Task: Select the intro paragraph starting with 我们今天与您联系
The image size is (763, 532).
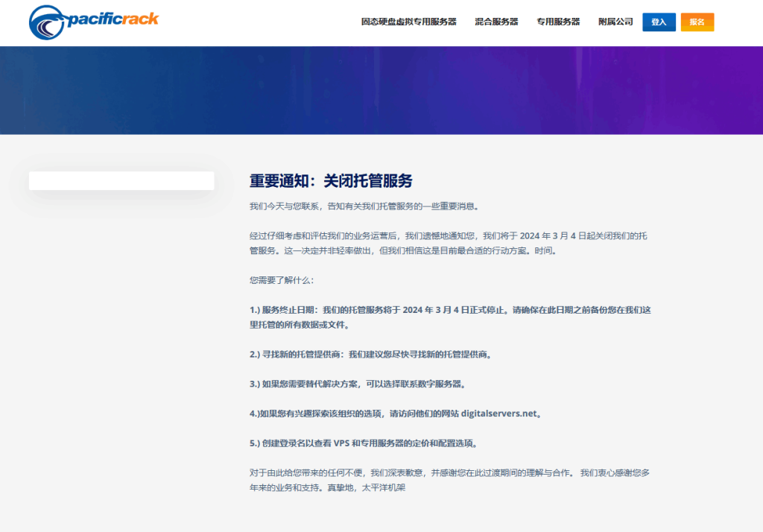Action: 365,206
